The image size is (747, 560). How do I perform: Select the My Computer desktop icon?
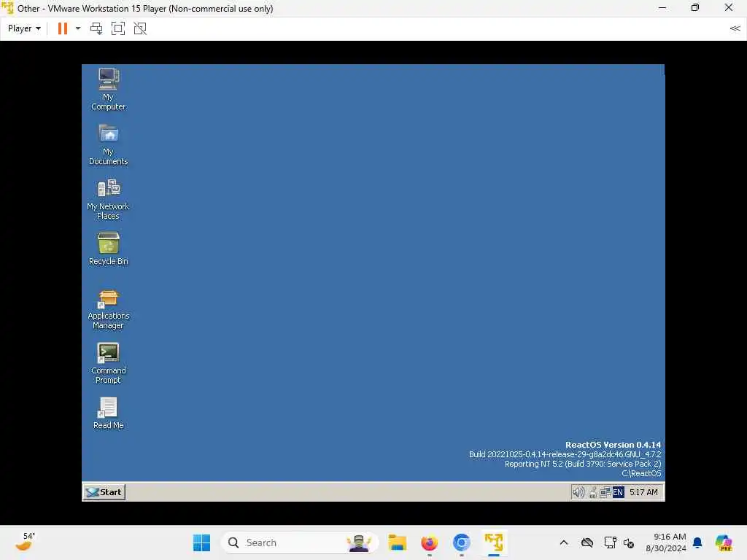(x=108, y=89)
